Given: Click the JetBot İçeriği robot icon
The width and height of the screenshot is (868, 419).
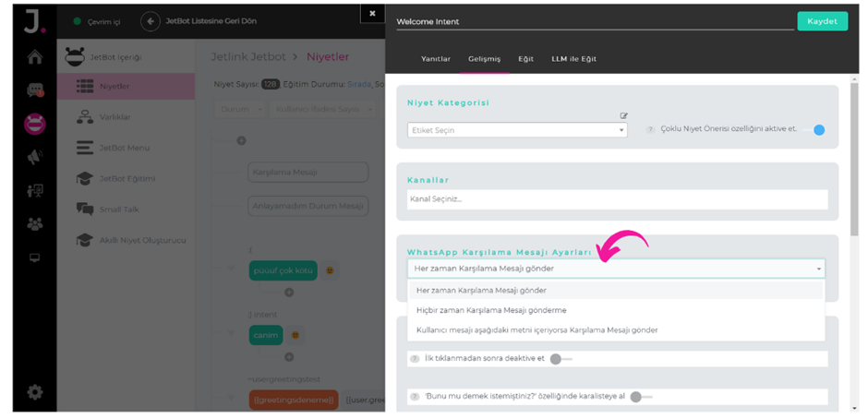Looking at the screenshot, I should tap(75, 56).
